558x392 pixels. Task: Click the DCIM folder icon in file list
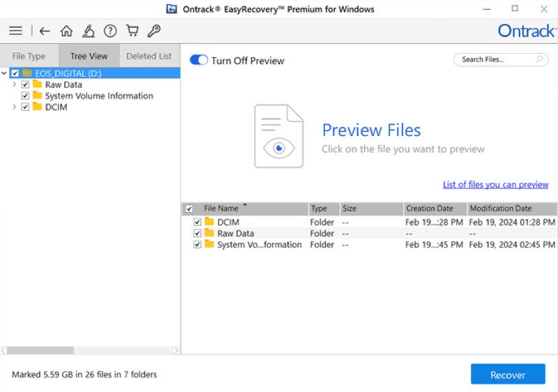coord(209,222)
